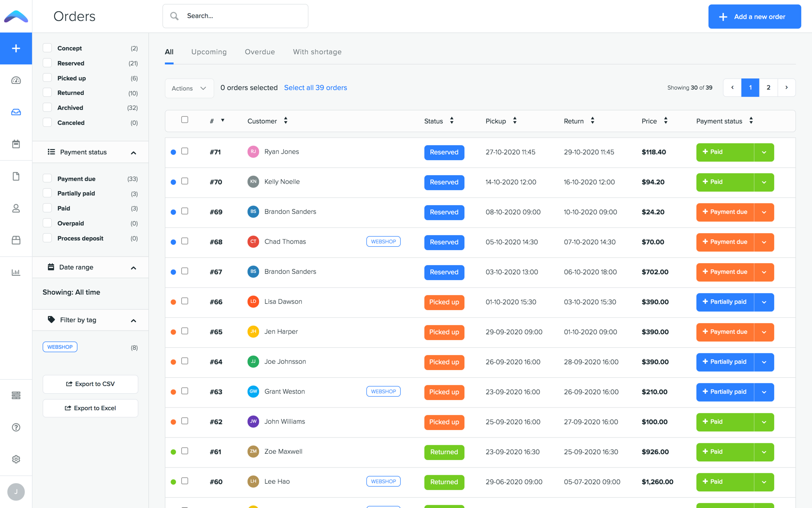812x508 pixels.
Task: Collapse the Payment status filter section
Action: click(x=133, y=152)
